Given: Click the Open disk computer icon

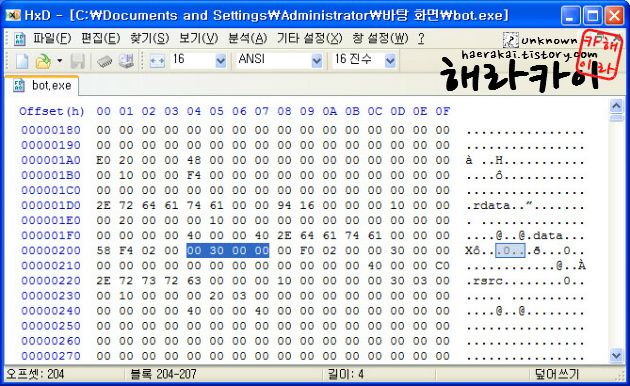Looking at the screenshot, I should coord(126,61).
